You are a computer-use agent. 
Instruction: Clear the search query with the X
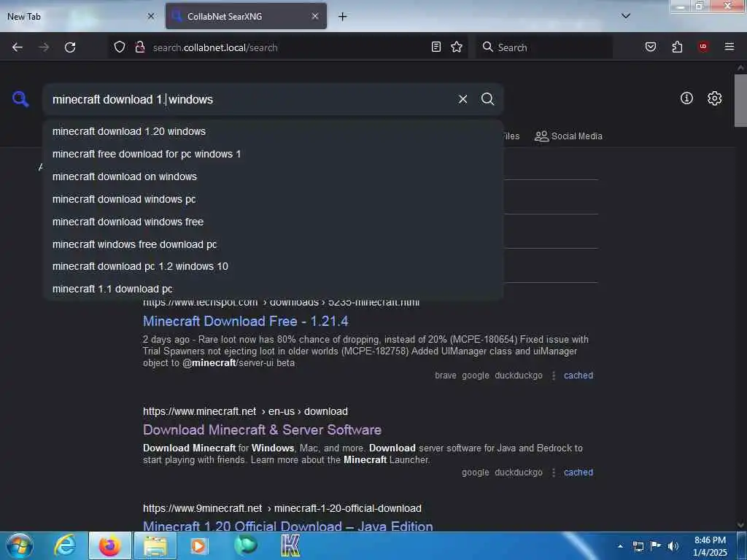point(462,99)
